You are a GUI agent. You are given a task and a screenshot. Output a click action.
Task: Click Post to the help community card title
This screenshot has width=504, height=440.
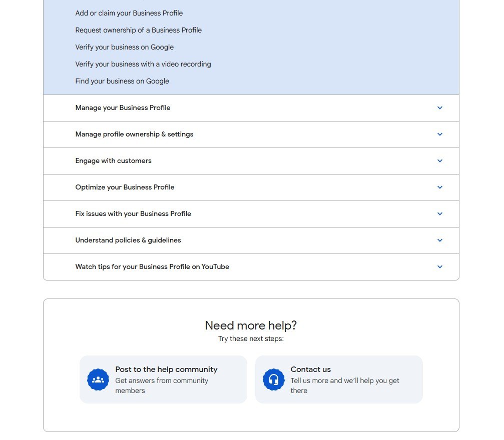click(x=166, y=369)
